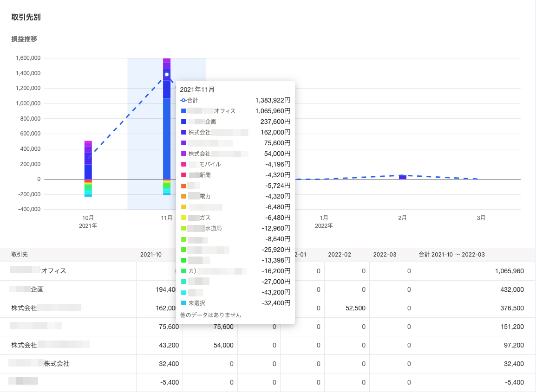536x392 pixels.
Task: Click the October 2021 stacked bar
Action: click(88, 169)
